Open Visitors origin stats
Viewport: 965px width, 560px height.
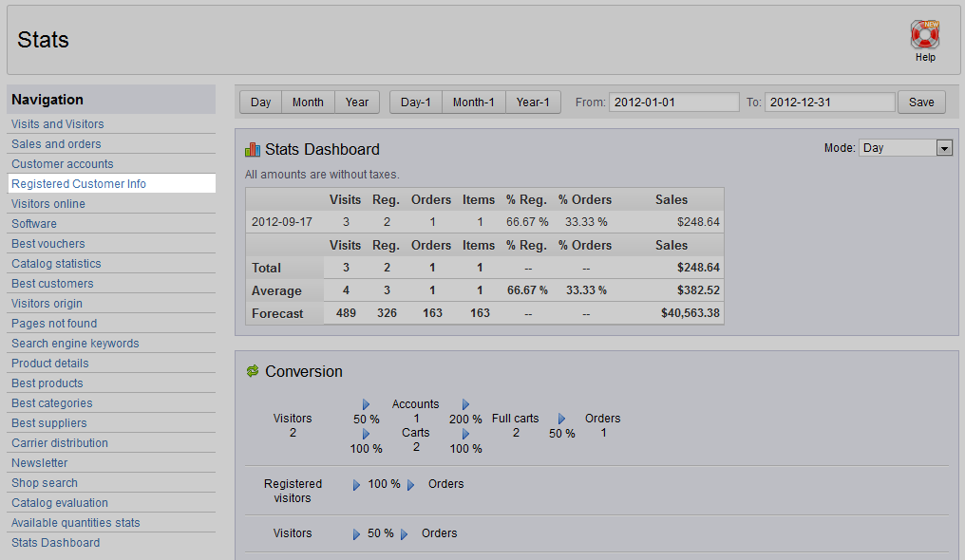point(47,304)
